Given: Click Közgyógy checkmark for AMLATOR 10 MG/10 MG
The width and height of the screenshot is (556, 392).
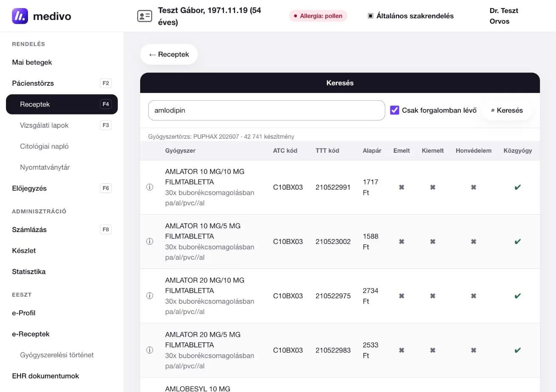Looking at the screenshot, I should [517, 187].
